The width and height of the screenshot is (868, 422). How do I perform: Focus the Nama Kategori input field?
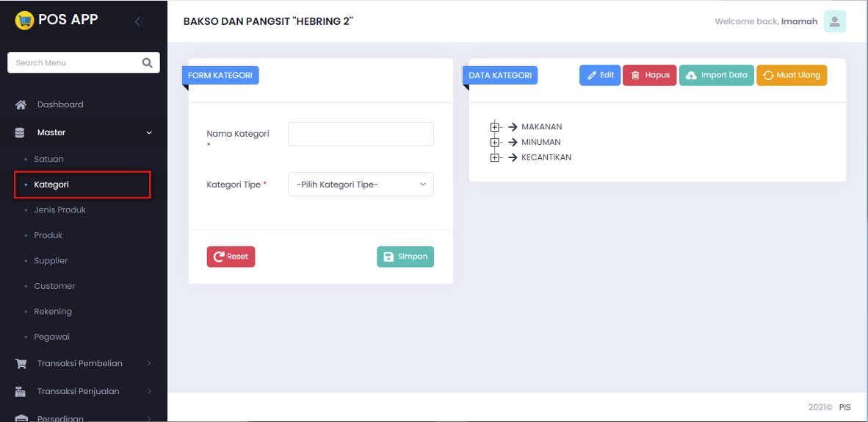(x=361, y=135)
